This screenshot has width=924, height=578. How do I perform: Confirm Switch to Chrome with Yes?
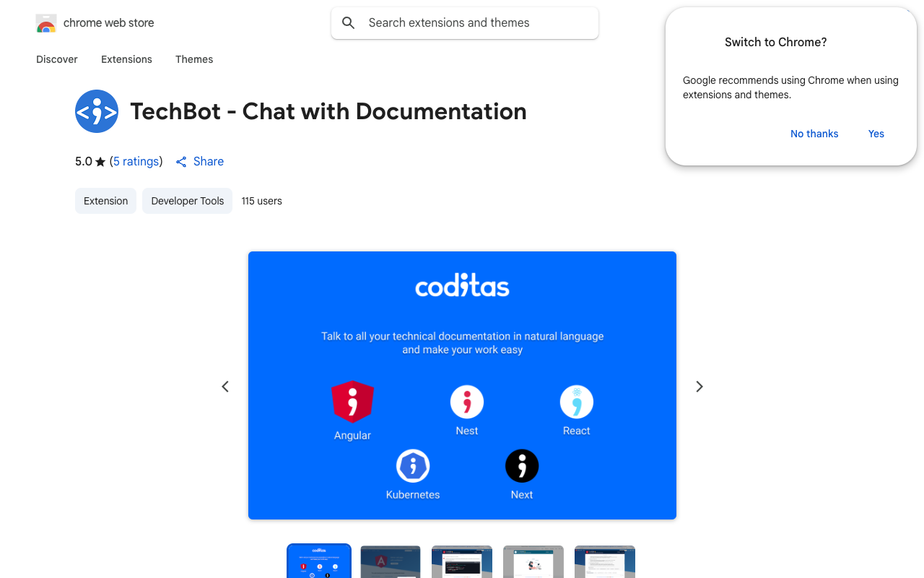(x=876, y=134)
